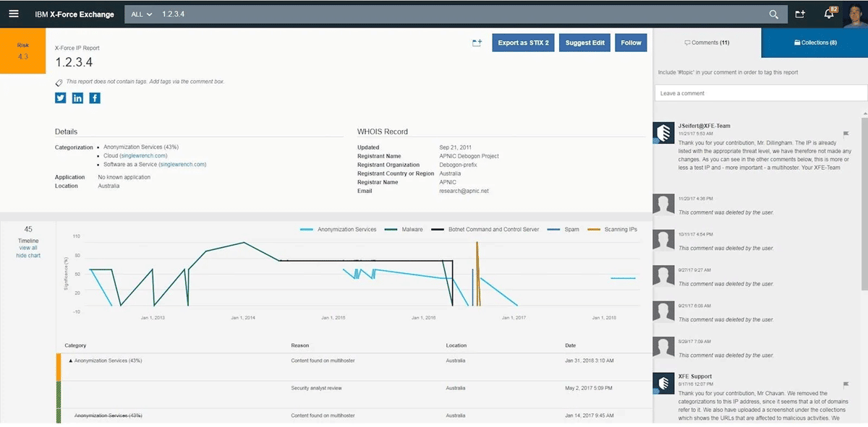Click the search magnifier icon
868x427 pixels.
(x=773, y=14)
